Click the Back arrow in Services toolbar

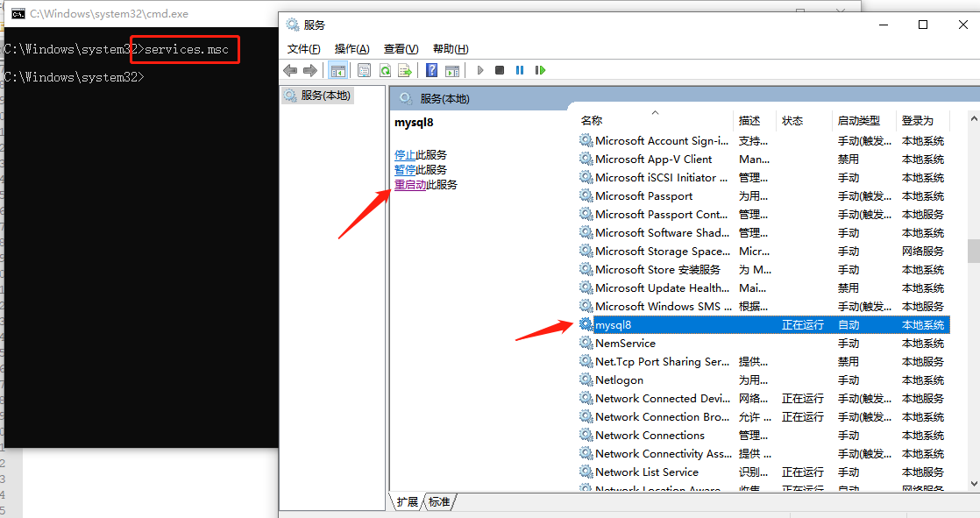290,71
